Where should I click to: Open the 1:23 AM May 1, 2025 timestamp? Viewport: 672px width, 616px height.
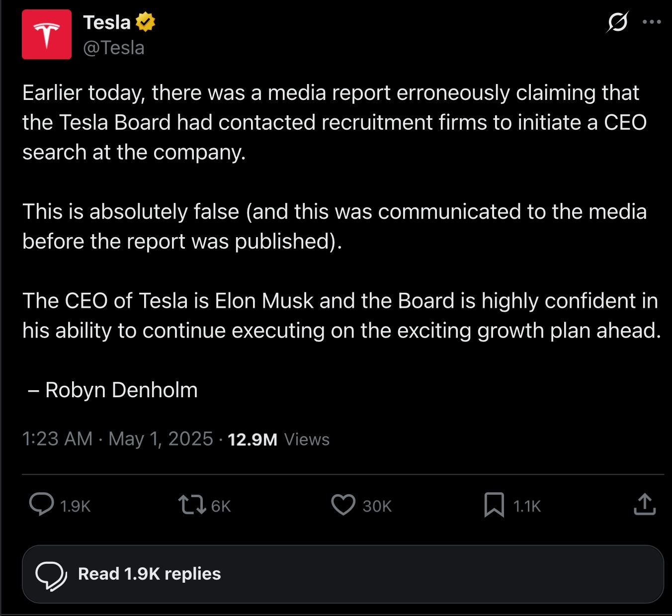click(x=118, y=439)
